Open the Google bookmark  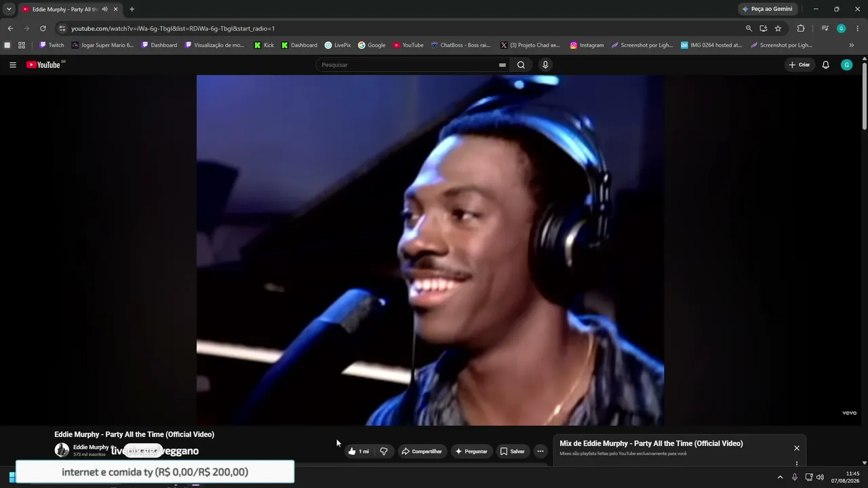[x=372, y=45]
